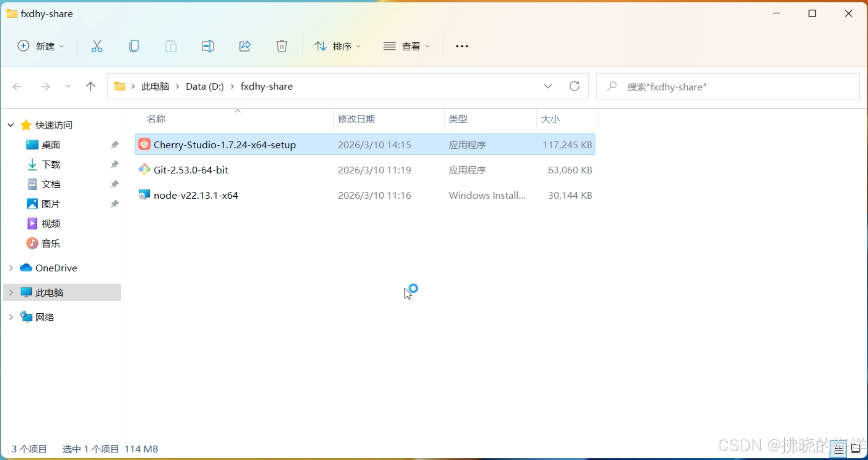Viewport: 868px width, 460px height.
Task: Click the Share icon
Action: pyautogui.click(x=245, y=46)
